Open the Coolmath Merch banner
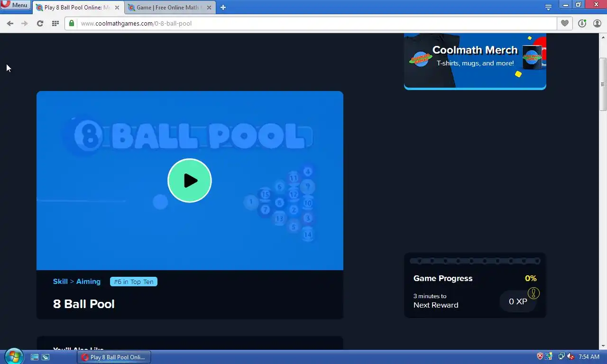The width and height of the screenshot is (607, 364). (x=475, y=61)
